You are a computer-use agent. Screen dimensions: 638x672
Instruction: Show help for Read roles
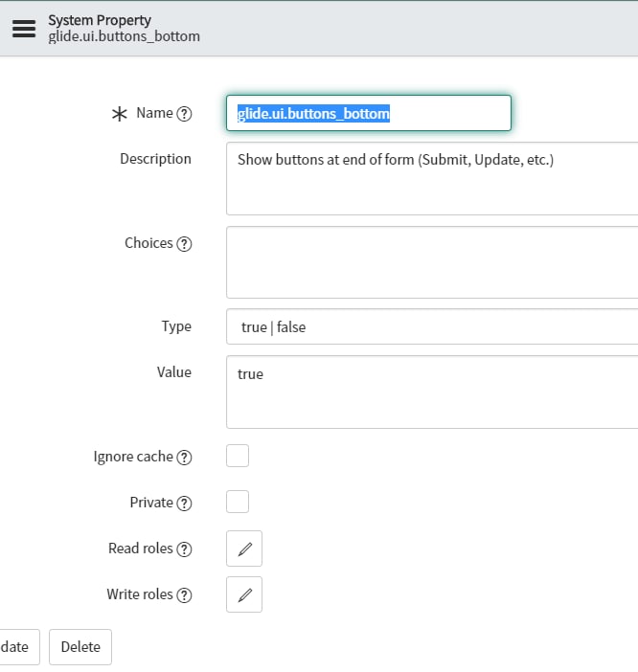click(184, 549)
